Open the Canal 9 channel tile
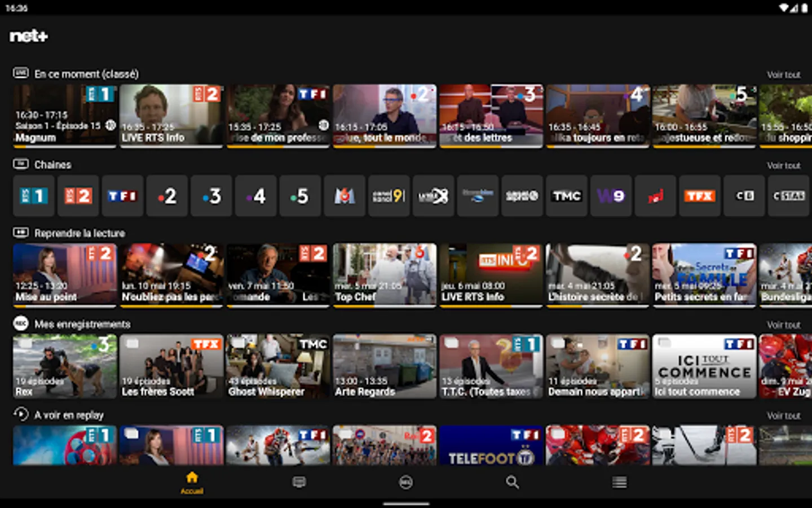Viewport: 812px width, 508px height. point(389,196)
